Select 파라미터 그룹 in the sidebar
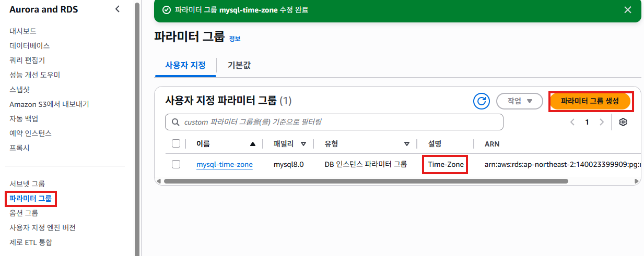 (x=31, y=199)
